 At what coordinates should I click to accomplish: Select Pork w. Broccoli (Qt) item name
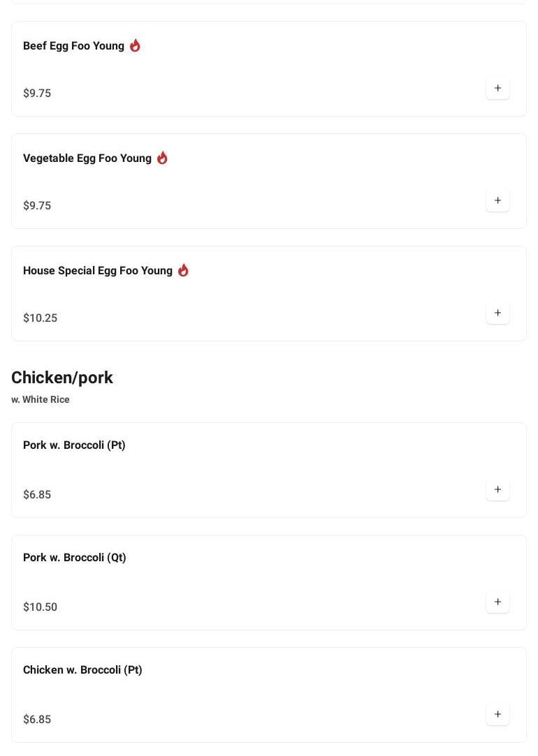[75, 558]
